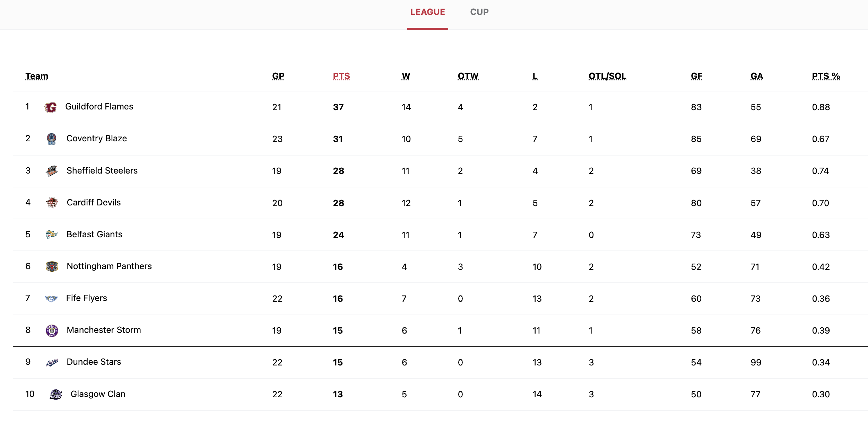868x424 pixels.
Task: Click the Team column header
Action: click(37, 76)
